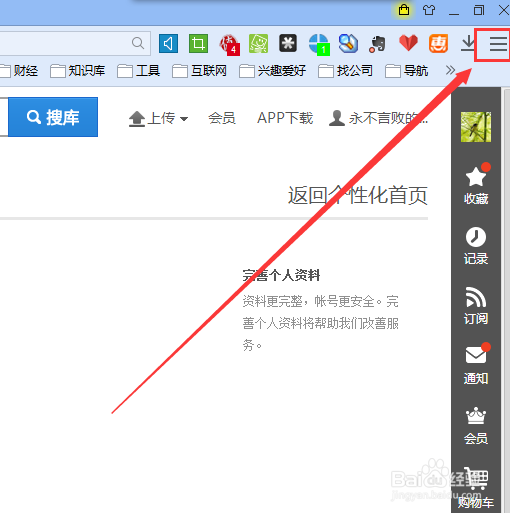Open the 财经 bookmark folder
This screenshot has height=513, width=510.
click(x=19, y=71)
